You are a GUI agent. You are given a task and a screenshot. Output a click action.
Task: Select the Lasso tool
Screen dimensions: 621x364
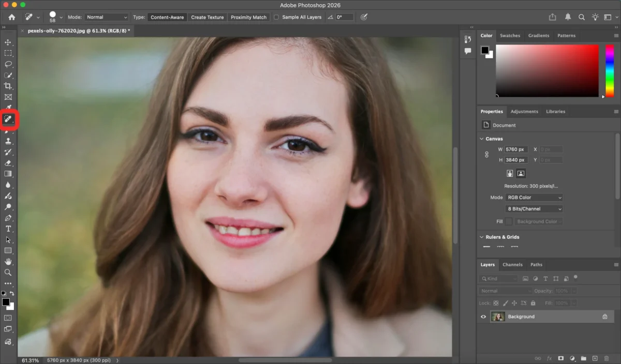coord(7,64)
